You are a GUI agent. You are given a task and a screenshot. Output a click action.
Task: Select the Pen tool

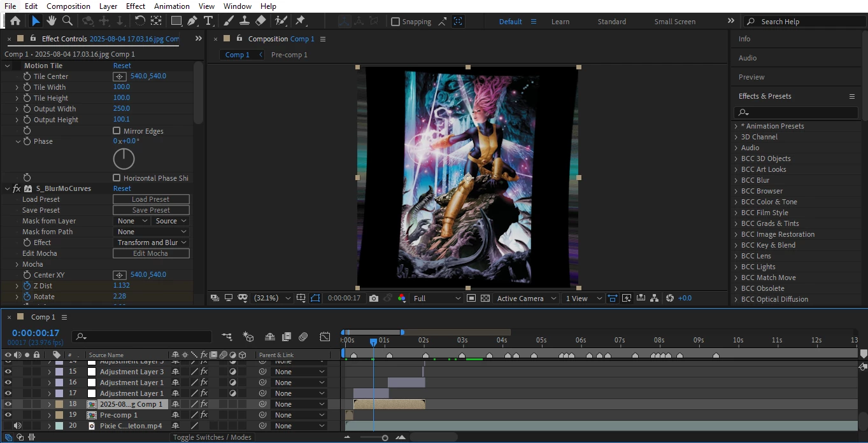click(x=192, y=21)
